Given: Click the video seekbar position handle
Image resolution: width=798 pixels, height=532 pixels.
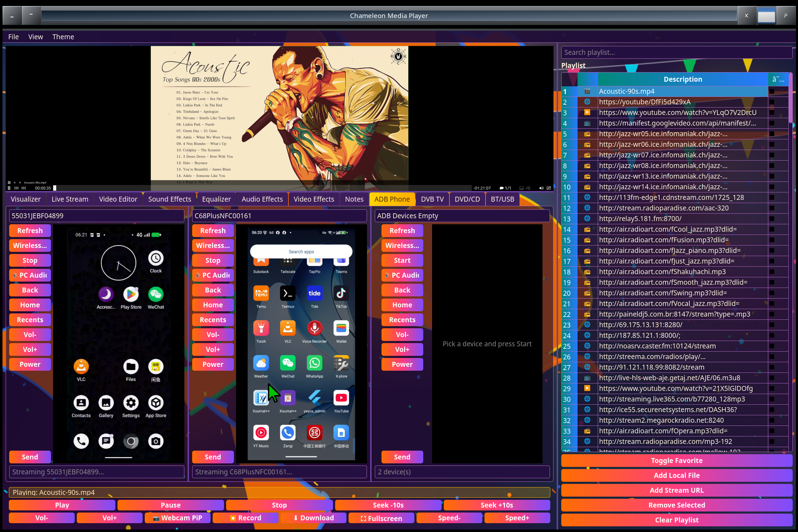Looking at the screenshot, I should coord(55,188).
